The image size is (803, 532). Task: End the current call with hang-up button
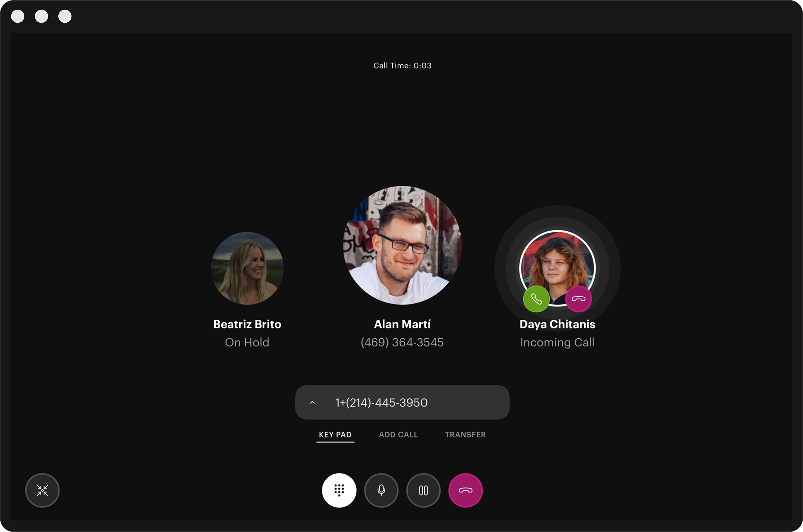(x=465, y=490)
